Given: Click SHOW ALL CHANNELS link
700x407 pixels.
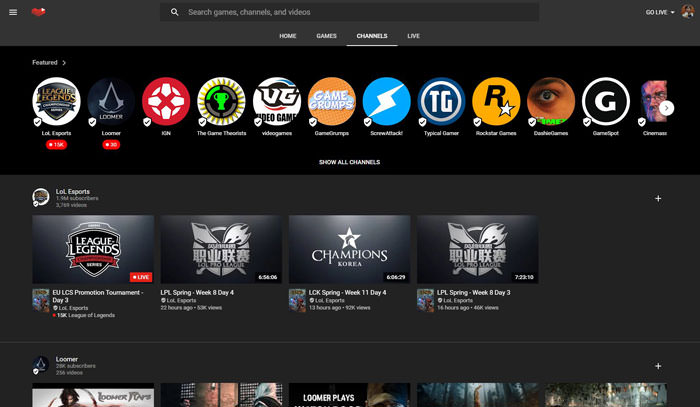Looking at the screenshot, I should (x=349, y=162).
